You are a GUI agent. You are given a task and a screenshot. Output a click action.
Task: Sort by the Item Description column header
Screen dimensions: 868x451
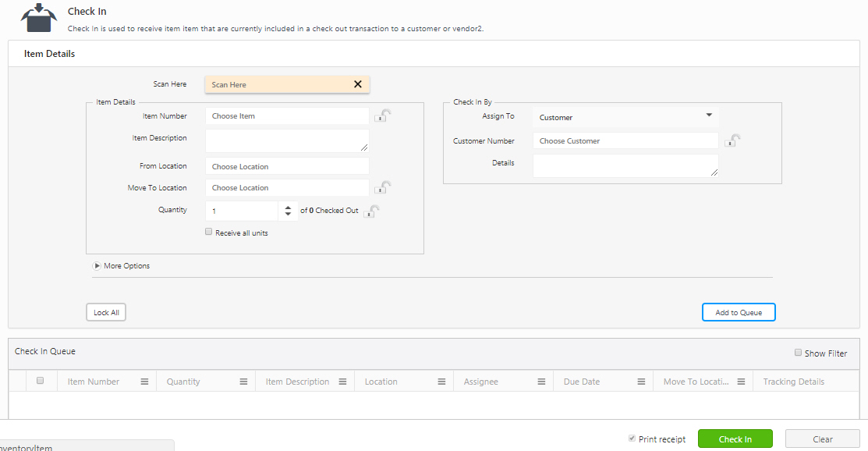297,382
